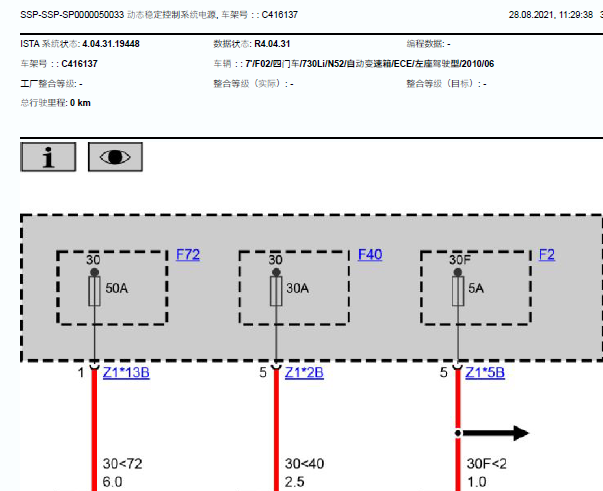
Task: Open connector link Z1*2B
Action: pos(304,373)
